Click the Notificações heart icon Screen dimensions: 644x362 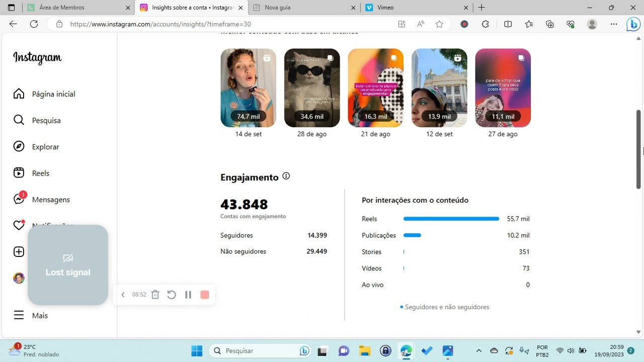click(19, 225)
